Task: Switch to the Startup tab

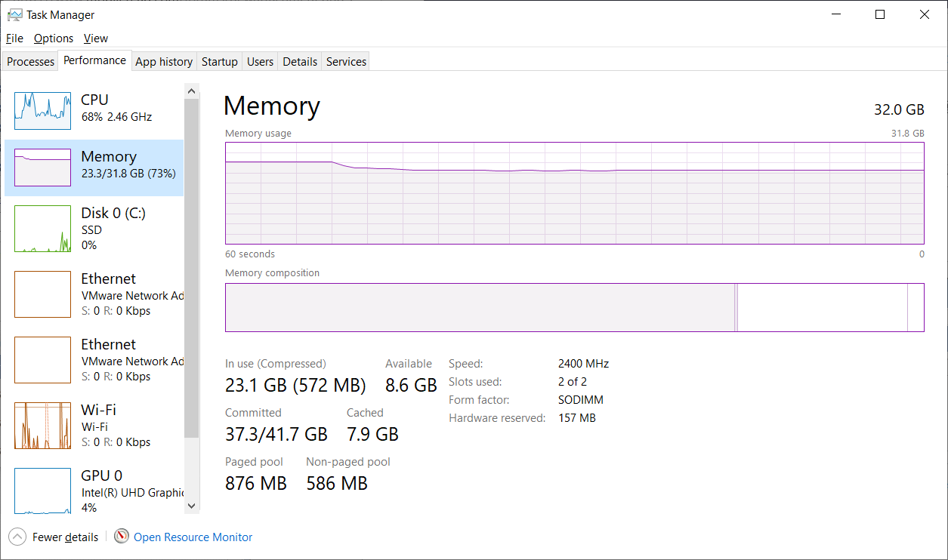Action: 219,62
